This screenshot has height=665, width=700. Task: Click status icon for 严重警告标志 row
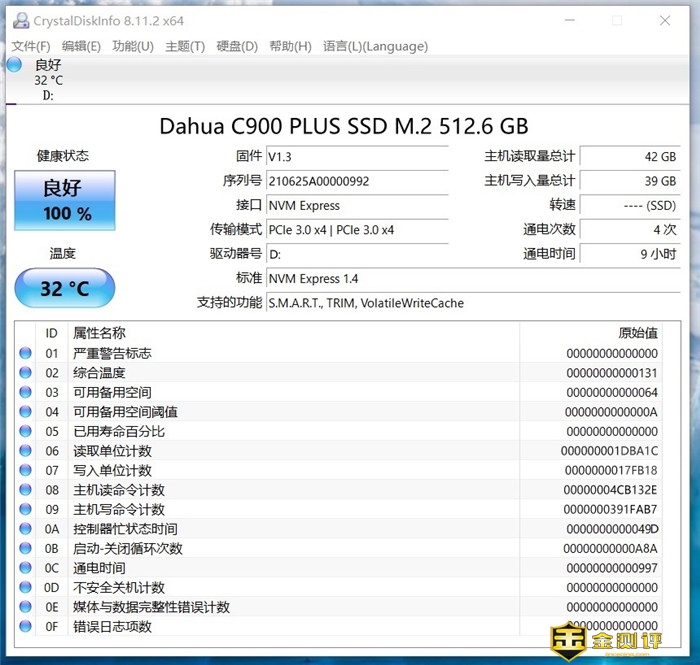pos(25,353)
